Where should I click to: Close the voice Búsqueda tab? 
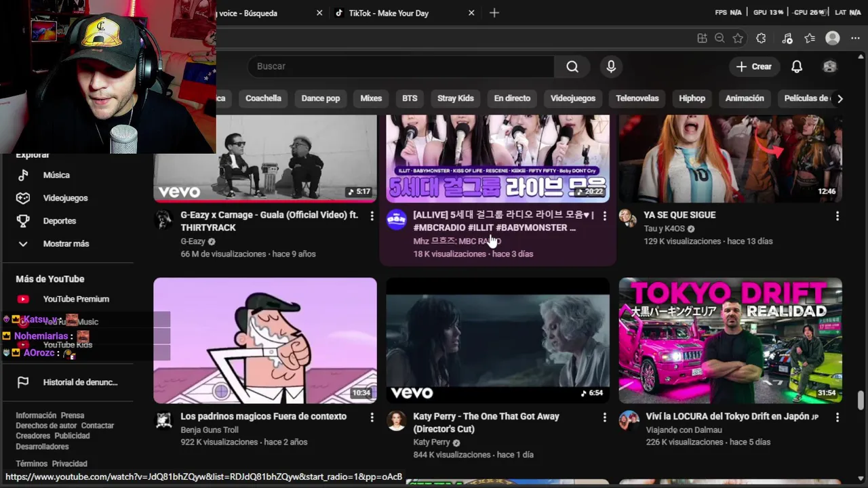[x=319, y=13]
